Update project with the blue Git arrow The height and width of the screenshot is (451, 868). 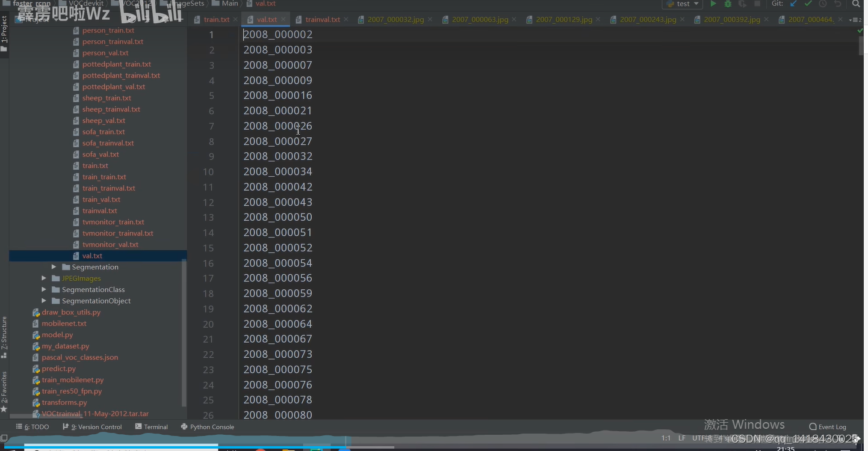793,4
